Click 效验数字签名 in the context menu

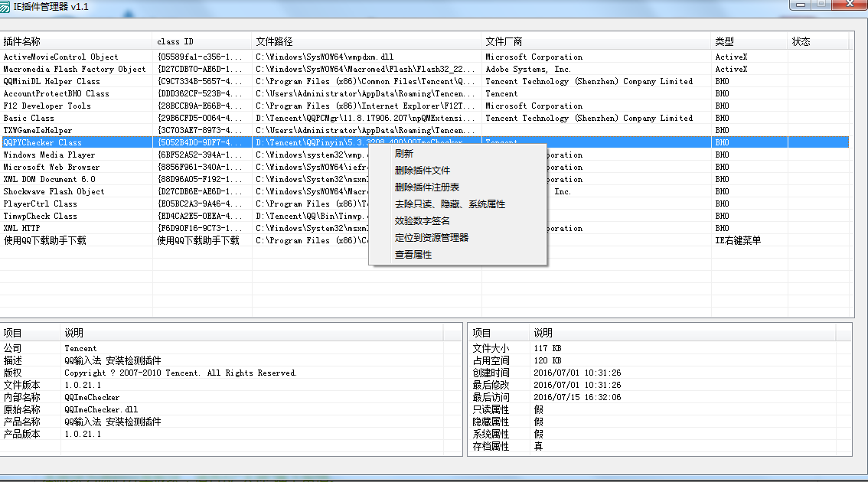click(422, 221)
